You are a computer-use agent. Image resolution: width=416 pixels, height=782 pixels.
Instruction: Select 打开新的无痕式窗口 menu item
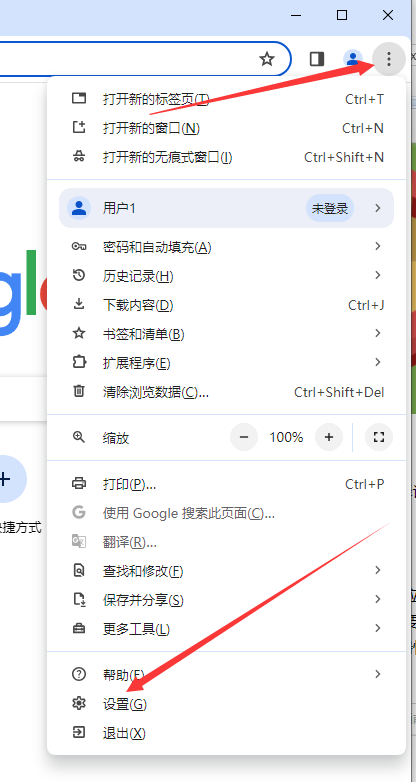click(x=226, y=158)
